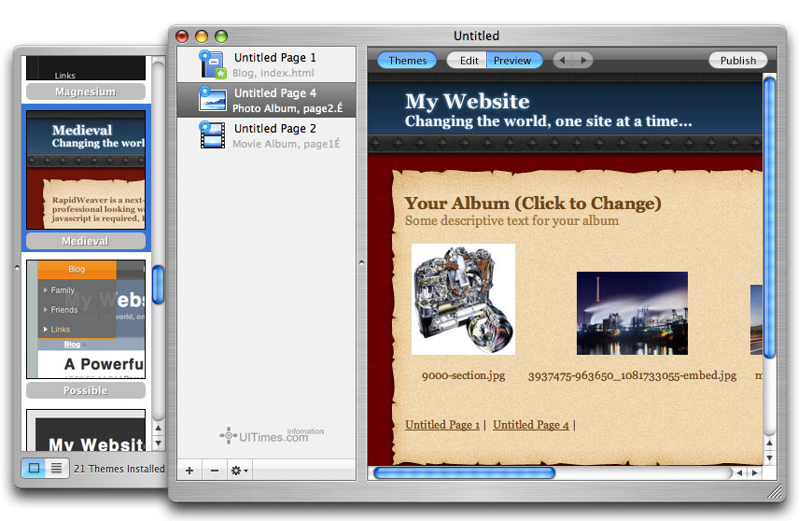This screenshot has width=812, height=521.
Task: Open the gear action menu
Action: tap(239, 471)
